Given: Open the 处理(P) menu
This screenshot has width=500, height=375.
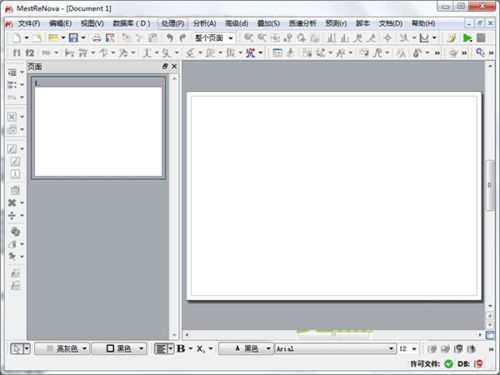Looking at the screenshot, I should 172,23.
